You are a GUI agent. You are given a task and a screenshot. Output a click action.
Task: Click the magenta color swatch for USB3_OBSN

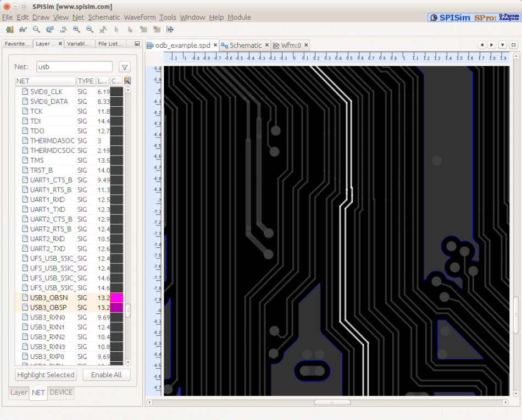[x=116, y=297]
